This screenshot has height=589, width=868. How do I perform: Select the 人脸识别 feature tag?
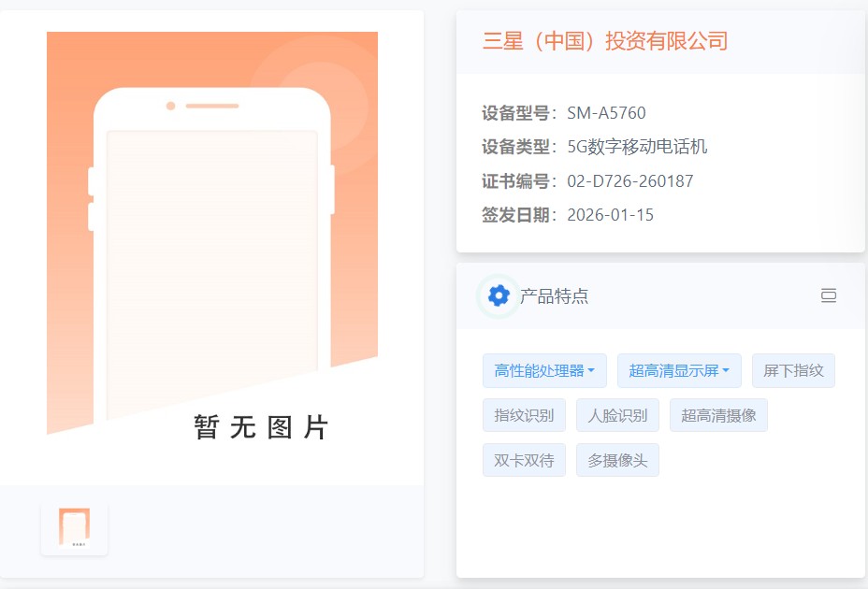tap(617, 415)
